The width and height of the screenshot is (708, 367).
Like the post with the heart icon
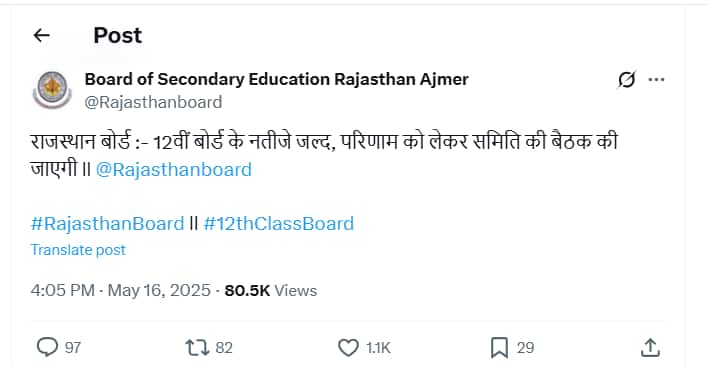[x=348, y=348]
